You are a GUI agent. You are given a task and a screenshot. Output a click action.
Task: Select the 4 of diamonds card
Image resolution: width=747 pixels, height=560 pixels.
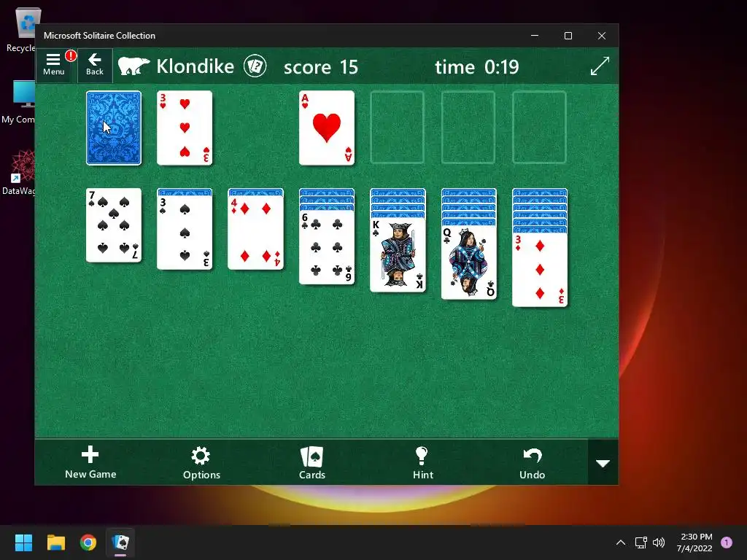256,233
